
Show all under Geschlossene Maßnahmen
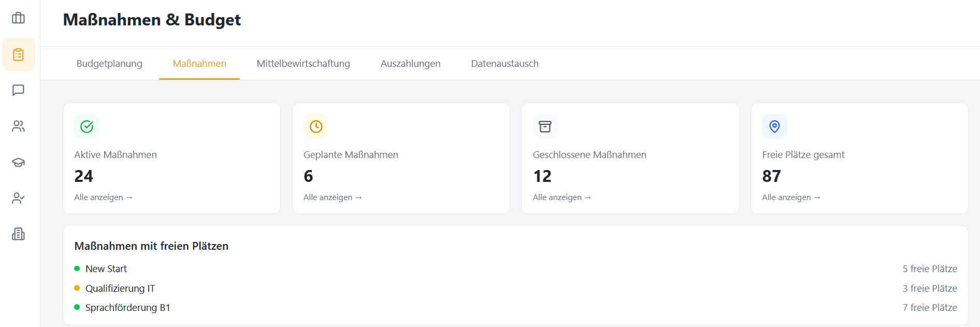point(562,197)
